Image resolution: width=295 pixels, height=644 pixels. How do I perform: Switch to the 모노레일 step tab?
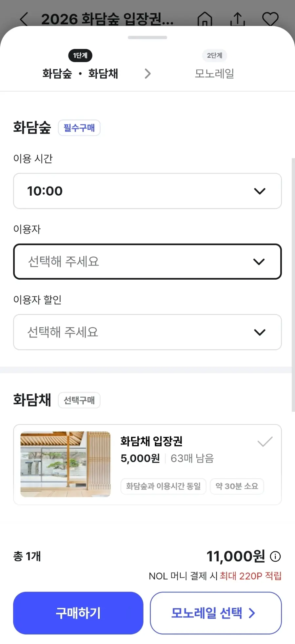tap(215, 74)
